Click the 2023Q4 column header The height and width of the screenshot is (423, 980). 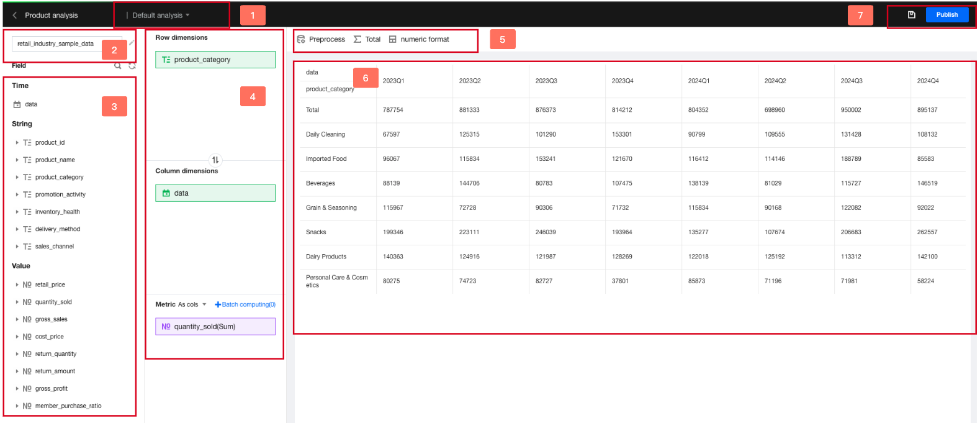point(623,81)
